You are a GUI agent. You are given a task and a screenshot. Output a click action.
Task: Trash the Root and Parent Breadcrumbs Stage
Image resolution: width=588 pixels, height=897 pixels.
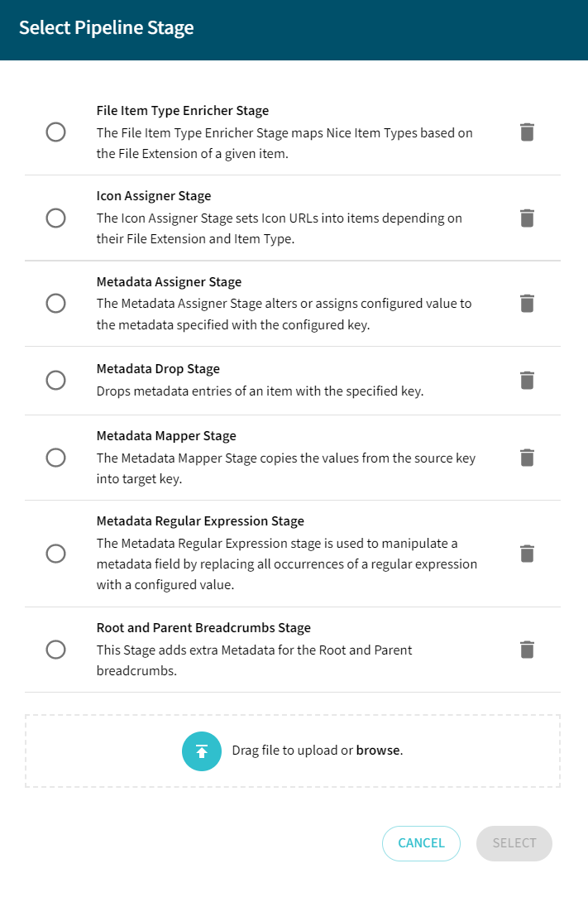pyautogui.click(x=527, y=650)
